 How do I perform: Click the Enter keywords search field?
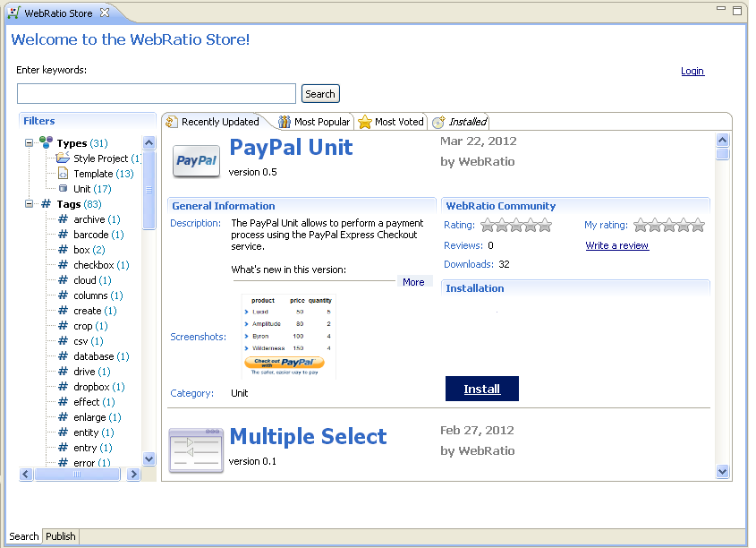157,94
